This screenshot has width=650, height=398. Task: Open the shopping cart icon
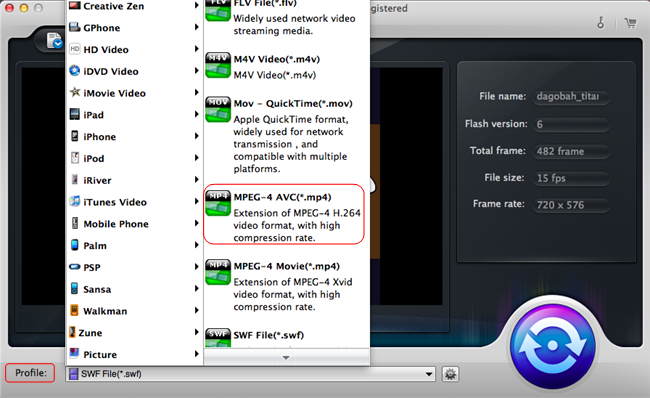(631, 23)
